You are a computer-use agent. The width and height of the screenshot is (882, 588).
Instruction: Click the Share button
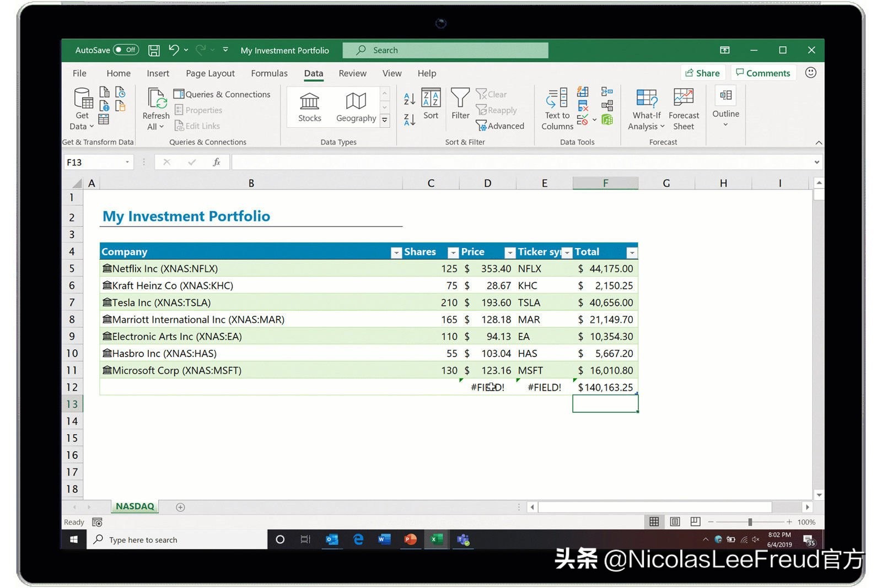tap(702, 73)
